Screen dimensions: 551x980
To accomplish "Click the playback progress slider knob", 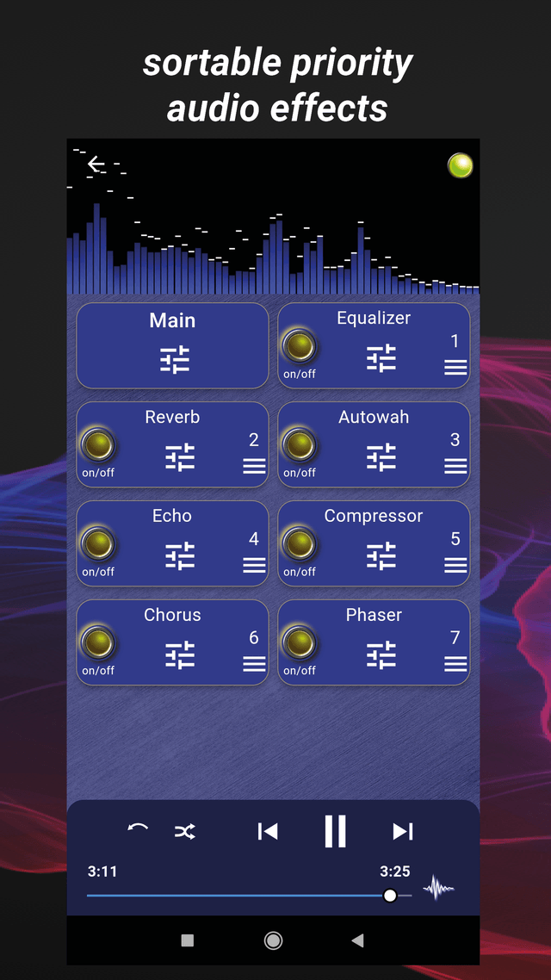I will (x=390, y=896).
